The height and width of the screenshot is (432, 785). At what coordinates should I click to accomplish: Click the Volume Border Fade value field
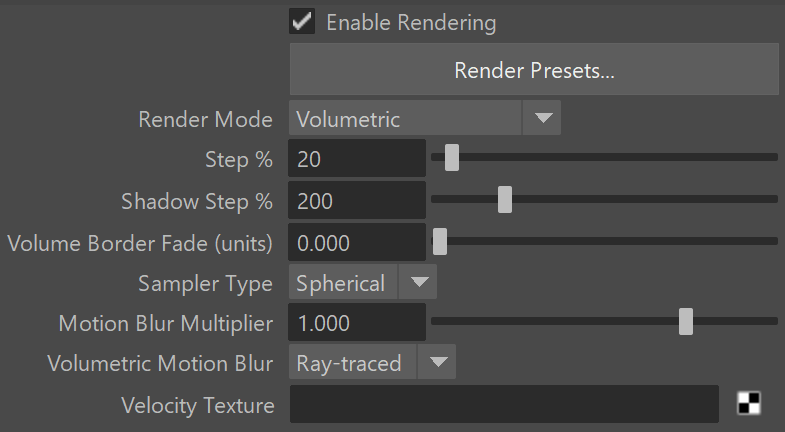[x=357, y=242]
